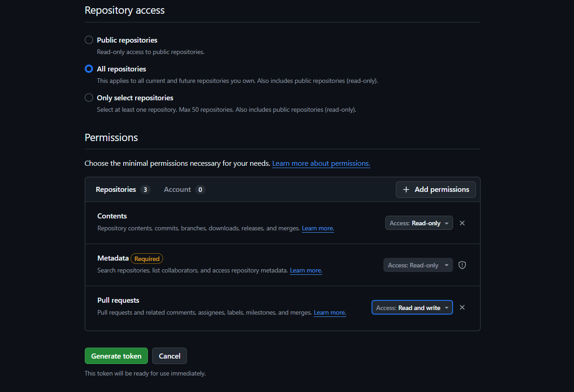The height and width of the screenshot is (392, 574).
Task: Open Learn more about permissions link
Action: coord(321,163)
